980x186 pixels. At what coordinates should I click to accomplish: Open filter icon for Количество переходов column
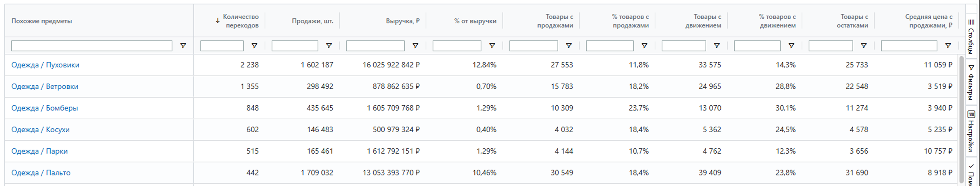[x=254, y=46]
